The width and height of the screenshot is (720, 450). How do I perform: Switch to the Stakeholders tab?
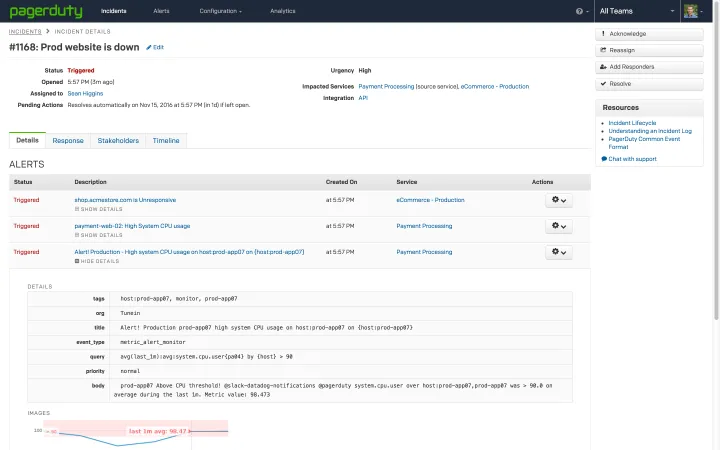(118, 141)
